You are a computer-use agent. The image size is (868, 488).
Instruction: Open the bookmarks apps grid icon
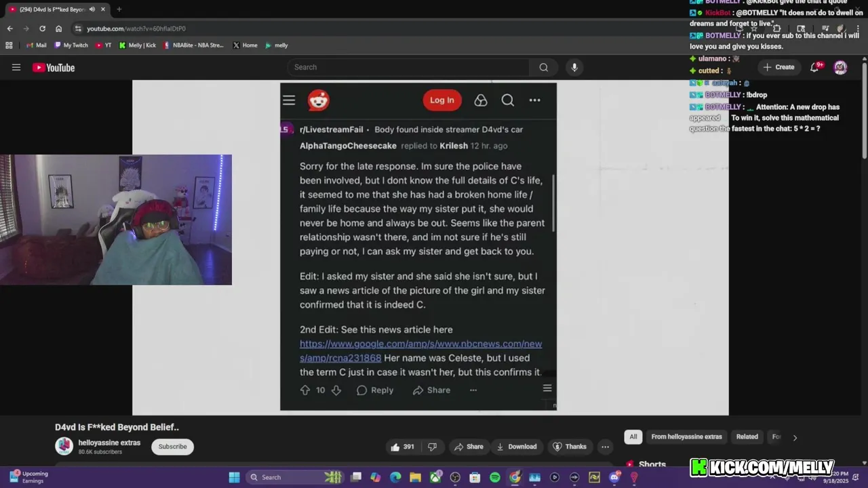pyautogui.click(x=9, y=45)
